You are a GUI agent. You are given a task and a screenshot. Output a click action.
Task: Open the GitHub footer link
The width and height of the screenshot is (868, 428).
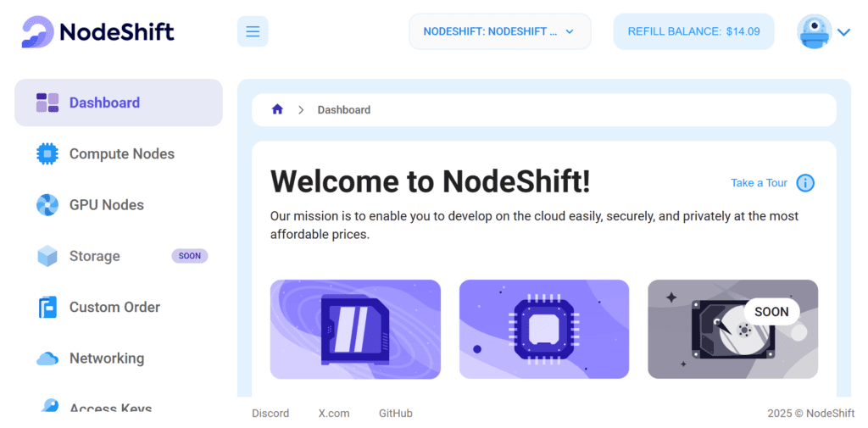point(395,414)
